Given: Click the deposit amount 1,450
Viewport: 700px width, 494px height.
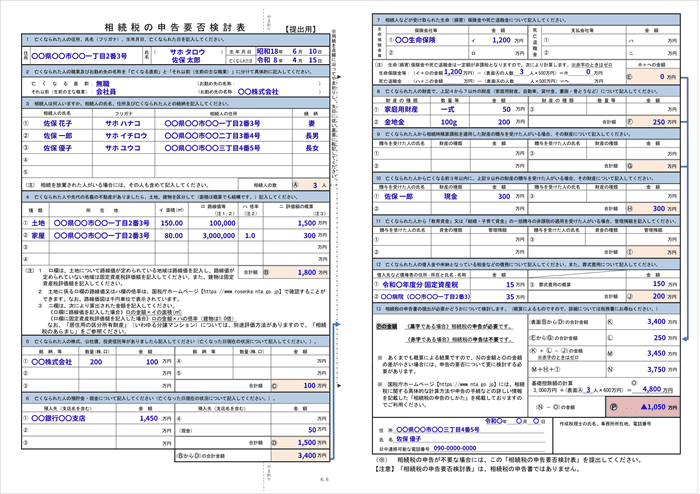Looking at the screenshot, I should pos(149,418).
